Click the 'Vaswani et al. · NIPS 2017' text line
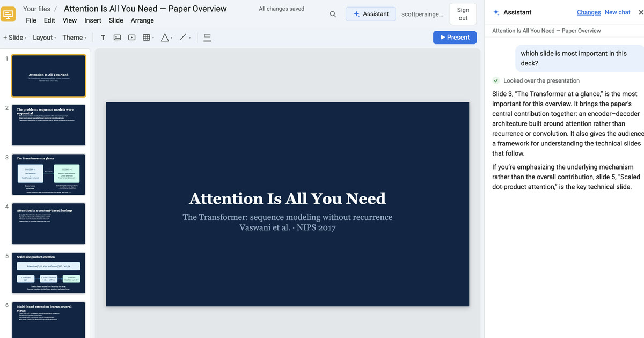 coord(287,227)
